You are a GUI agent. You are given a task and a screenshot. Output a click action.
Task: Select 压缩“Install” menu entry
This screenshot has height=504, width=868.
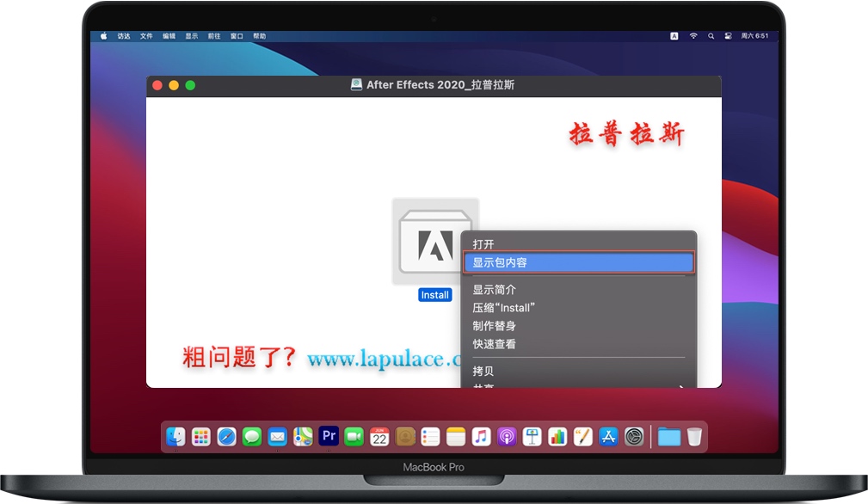click(578, 308)
